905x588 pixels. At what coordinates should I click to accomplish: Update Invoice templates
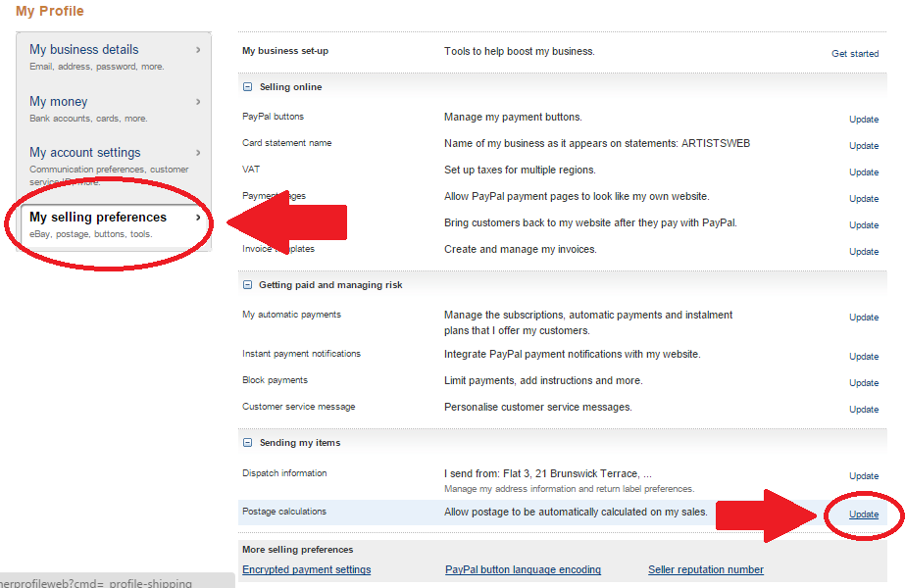point(863,252)
